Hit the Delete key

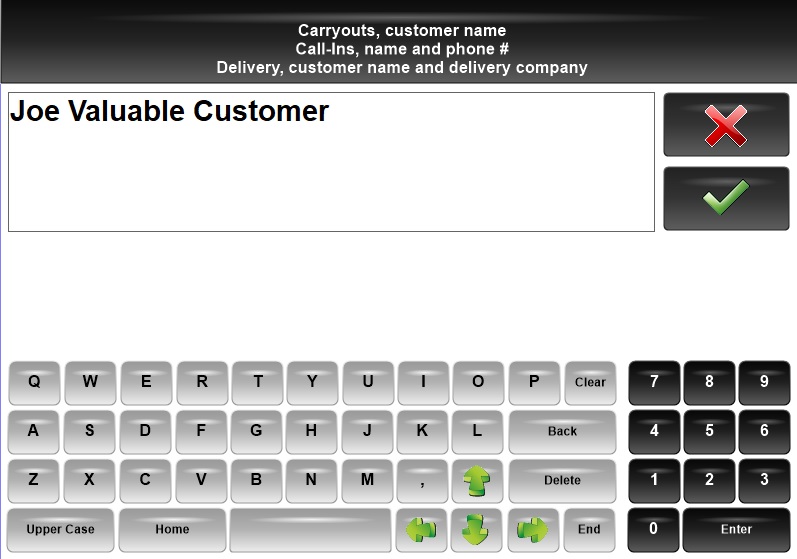coord(562,481)
